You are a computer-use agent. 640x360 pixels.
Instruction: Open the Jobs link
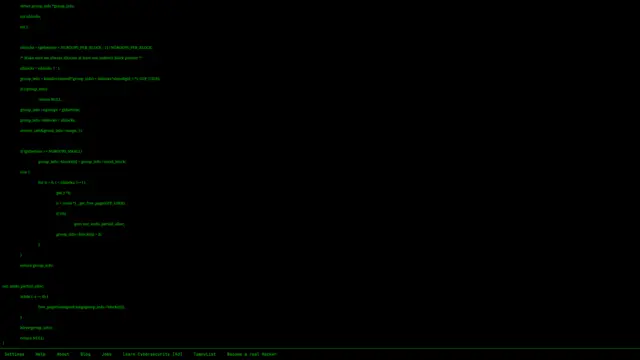107,354
